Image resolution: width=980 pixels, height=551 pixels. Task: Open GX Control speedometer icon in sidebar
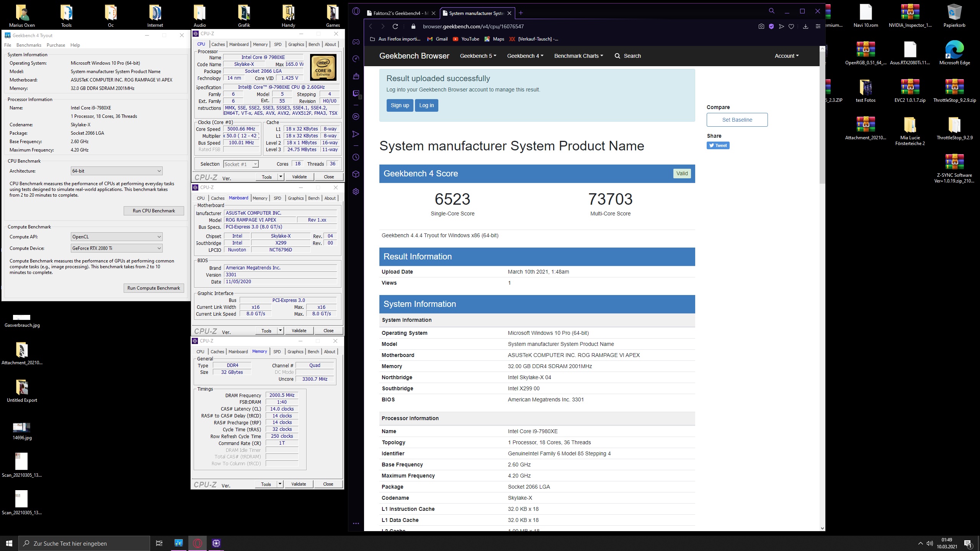[356, 59]
